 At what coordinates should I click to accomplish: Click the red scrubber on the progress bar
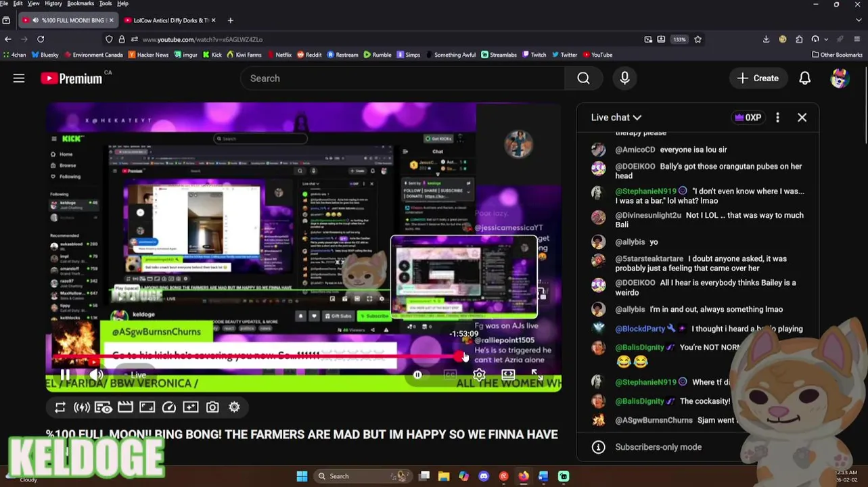[459, 356]
